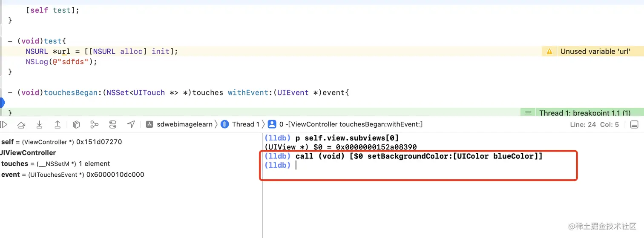Click the Step Over debug icon
This screenshot has width=644, height=238.
(21, 124)
